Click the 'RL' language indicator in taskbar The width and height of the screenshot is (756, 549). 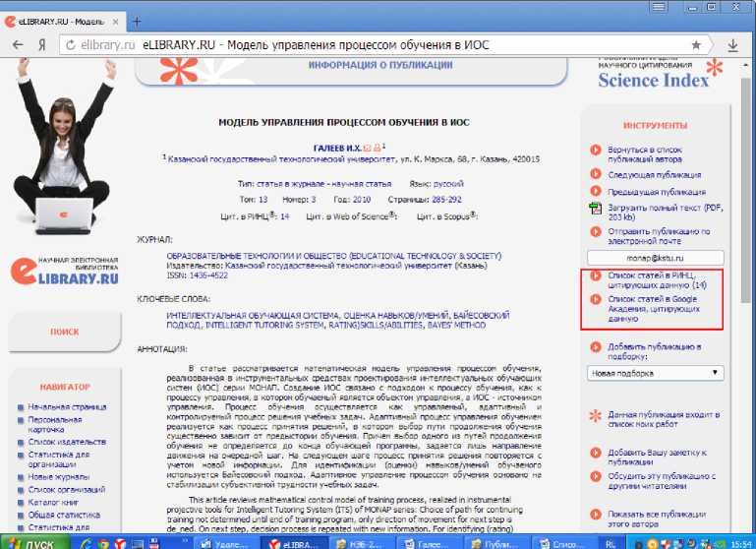pos(611,544)
